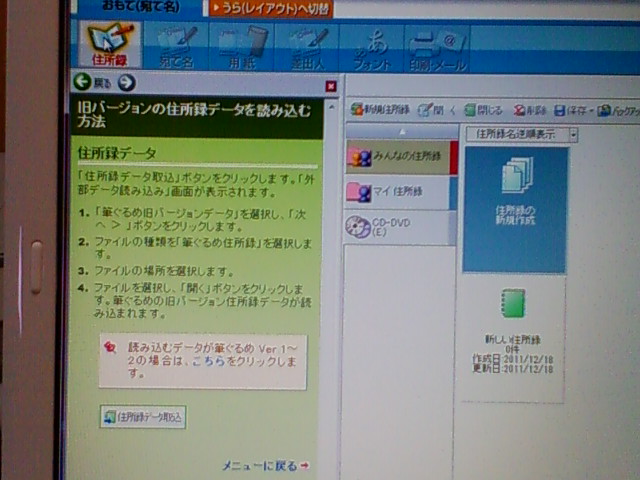This screenshot has width=640, height=480.
Task: Go forward with the blue arrow button
Action: (127, 82)
